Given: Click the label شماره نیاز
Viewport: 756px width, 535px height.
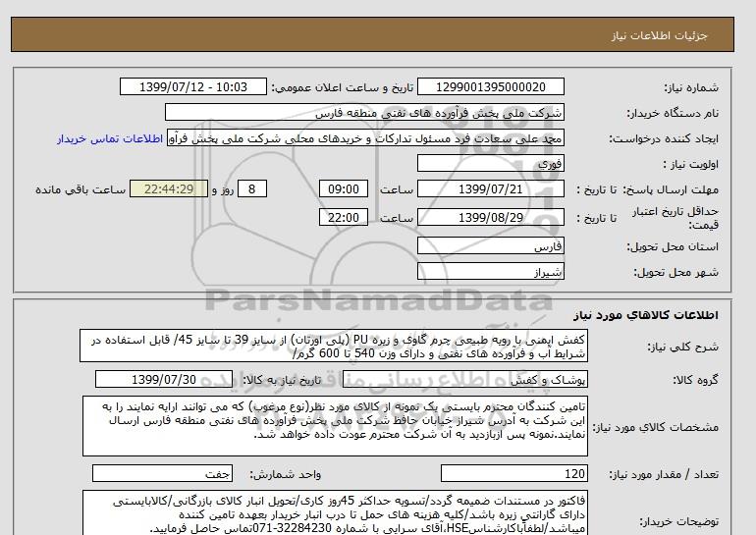Looking at the screenshot, I should pyautogui.click(x=691, y=87).
